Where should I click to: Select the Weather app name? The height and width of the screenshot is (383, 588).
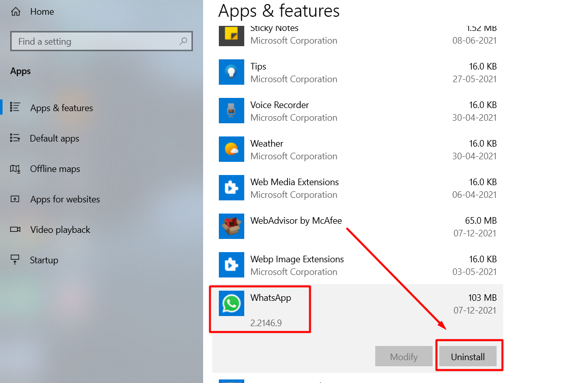coord(267,144)
